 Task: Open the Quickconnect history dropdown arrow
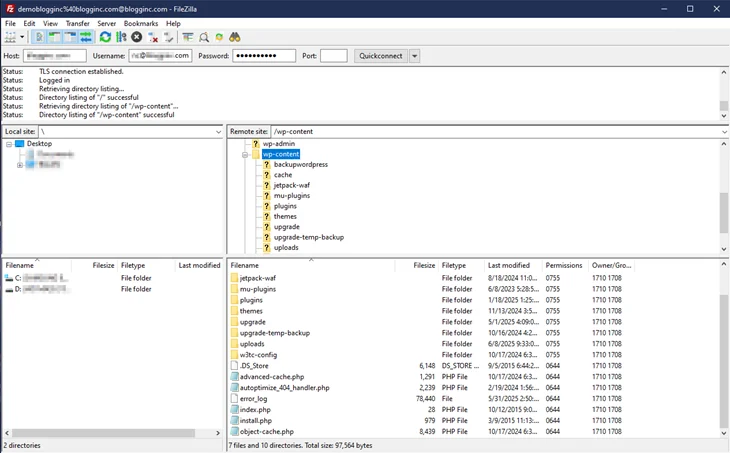(415, 56)
